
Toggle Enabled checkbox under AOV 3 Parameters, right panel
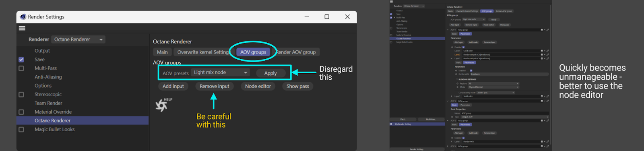464,138
